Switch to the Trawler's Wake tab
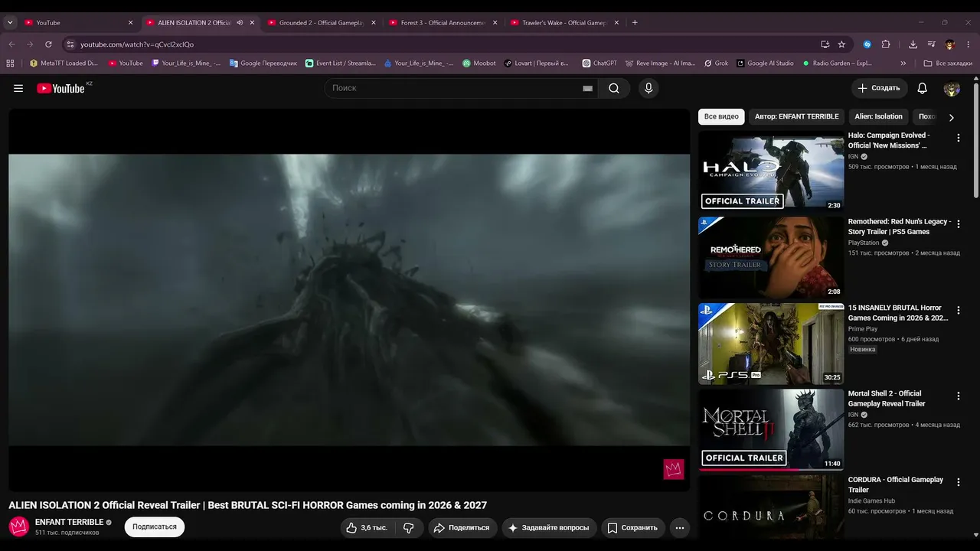This screenshot has height=551, width=980. coord(564,23)
